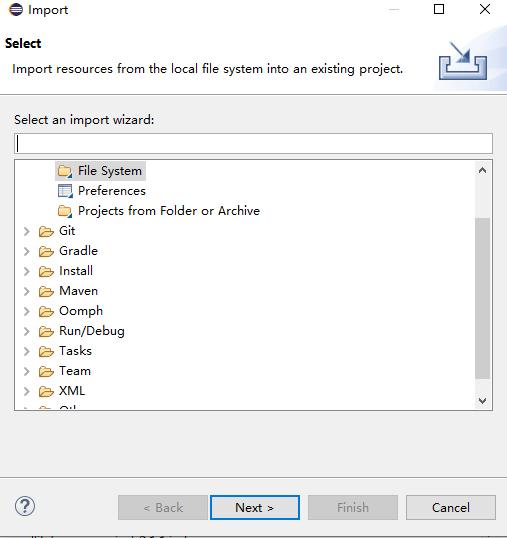Click the Maven folder icon

click(46, 291)
